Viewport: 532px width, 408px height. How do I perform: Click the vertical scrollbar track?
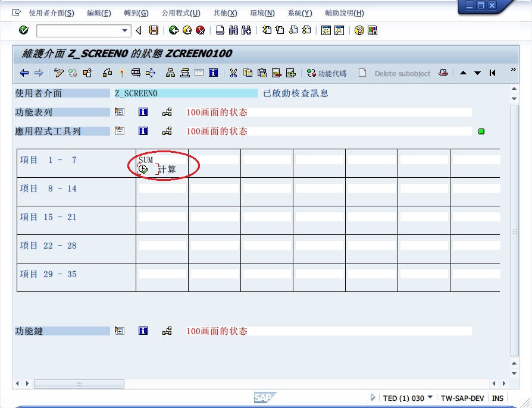tap(514, 231)
